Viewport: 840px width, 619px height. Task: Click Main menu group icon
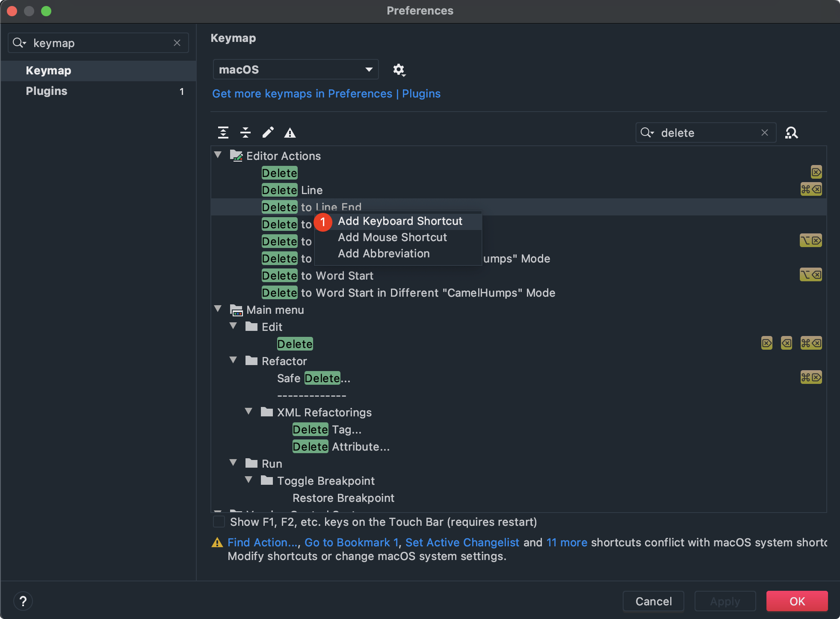tap(236, 310)
